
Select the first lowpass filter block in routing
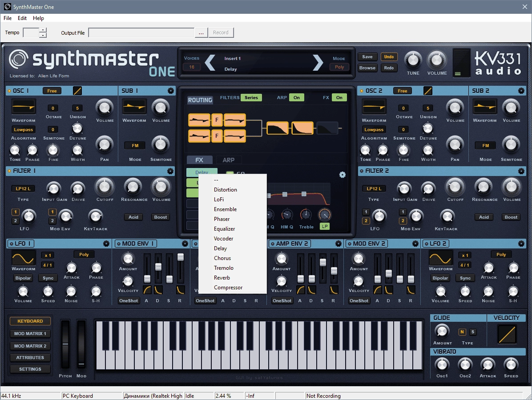[x=278, y=128]
